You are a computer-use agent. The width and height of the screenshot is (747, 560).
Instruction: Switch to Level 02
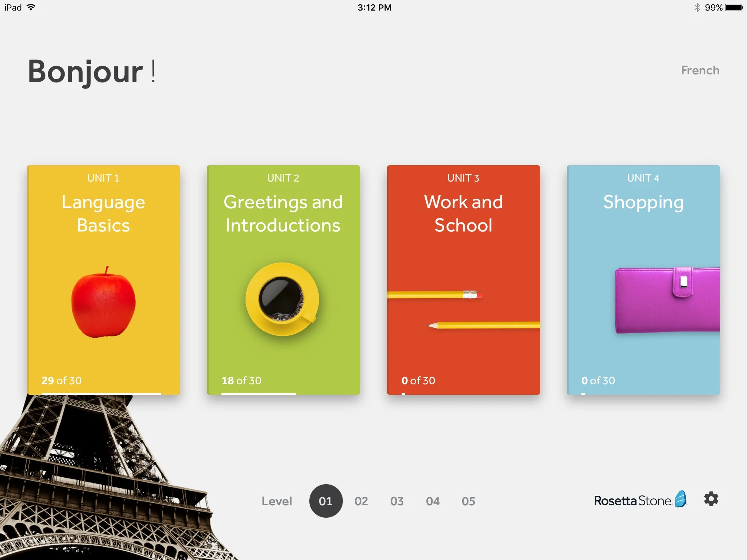click(361, 501)
